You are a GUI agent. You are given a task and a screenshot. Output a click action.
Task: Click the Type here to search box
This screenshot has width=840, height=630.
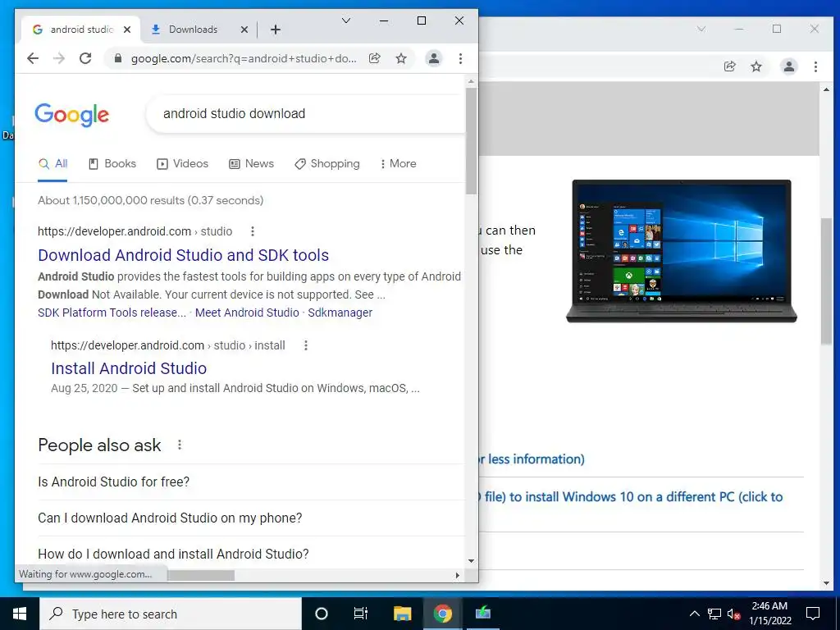171,614
